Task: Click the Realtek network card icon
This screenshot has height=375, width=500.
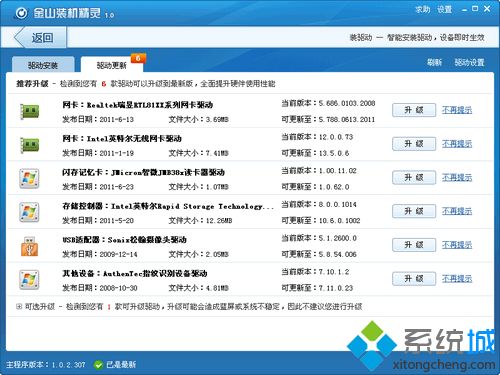Action: 29,111
